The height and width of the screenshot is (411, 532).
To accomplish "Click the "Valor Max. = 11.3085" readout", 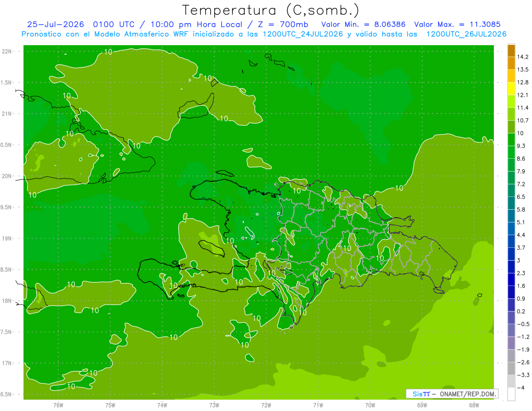I will click(457, 24).
